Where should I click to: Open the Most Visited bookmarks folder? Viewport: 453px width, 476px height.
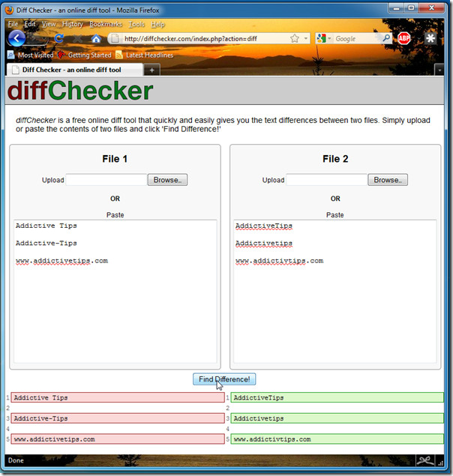pyautogui.click(x=31, y=55)
